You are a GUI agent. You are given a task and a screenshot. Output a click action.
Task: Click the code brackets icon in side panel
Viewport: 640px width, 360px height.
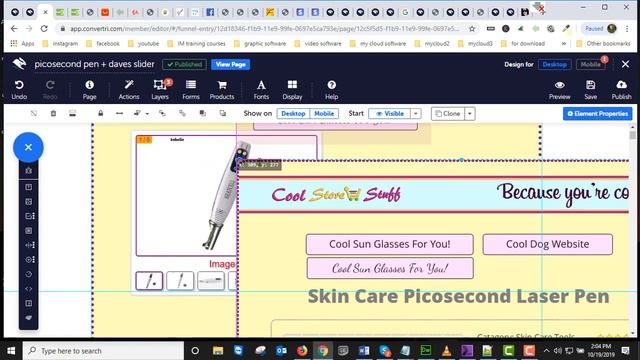pos(29,289)
